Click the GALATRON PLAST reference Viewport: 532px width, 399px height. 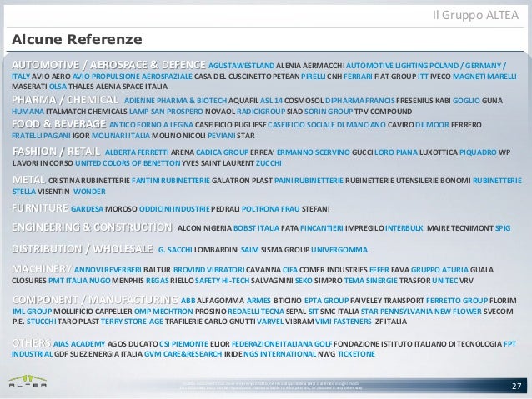point(243,181)
